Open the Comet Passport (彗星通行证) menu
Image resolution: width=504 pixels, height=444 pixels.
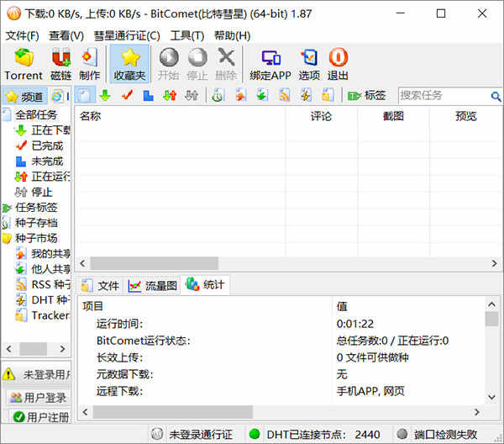pyautogui.click(x=127, y=35)
